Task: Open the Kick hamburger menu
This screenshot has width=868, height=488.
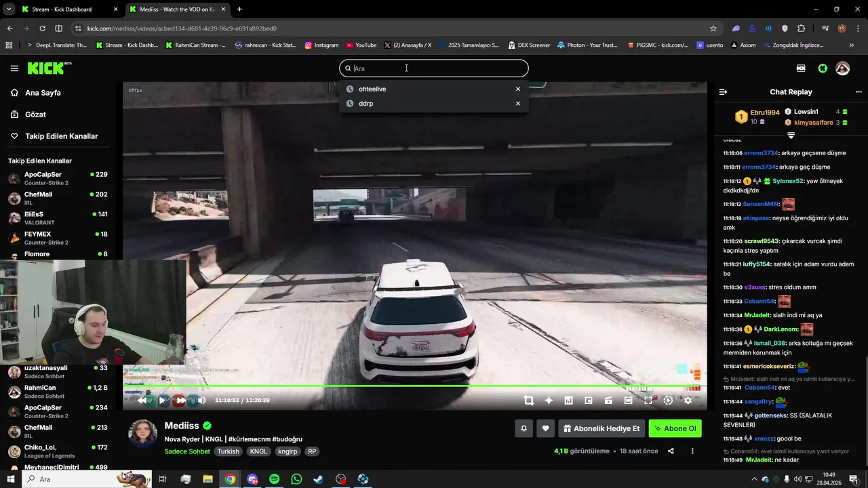Action: [14, 68]
